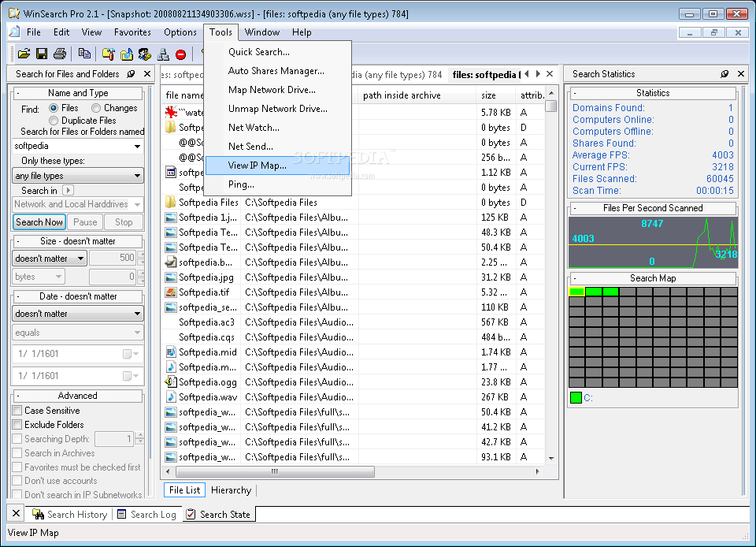Click the network computers toolbar icon
Screen dimensions: 756x547
163,54
